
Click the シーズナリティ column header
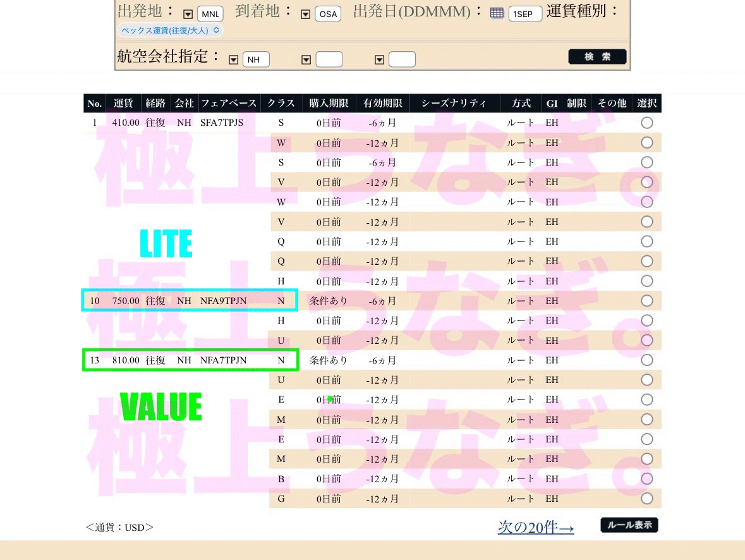[x=454, y=103]
